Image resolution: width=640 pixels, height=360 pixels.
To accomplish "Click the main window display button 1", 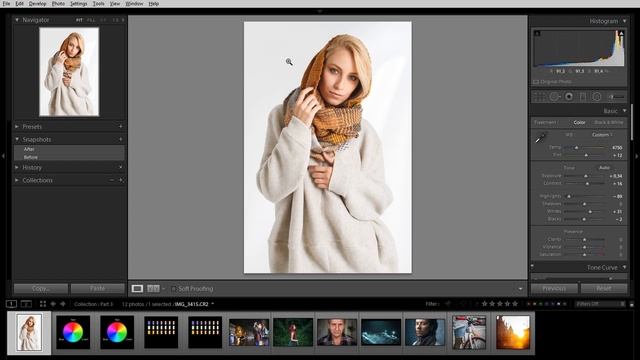I will tap(11, 304).
